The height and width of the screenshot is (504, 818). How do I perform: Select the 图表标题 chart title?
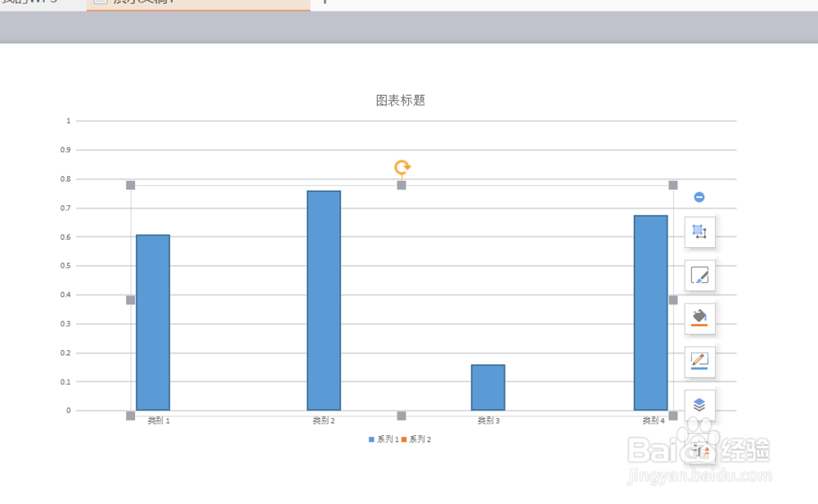398,99
